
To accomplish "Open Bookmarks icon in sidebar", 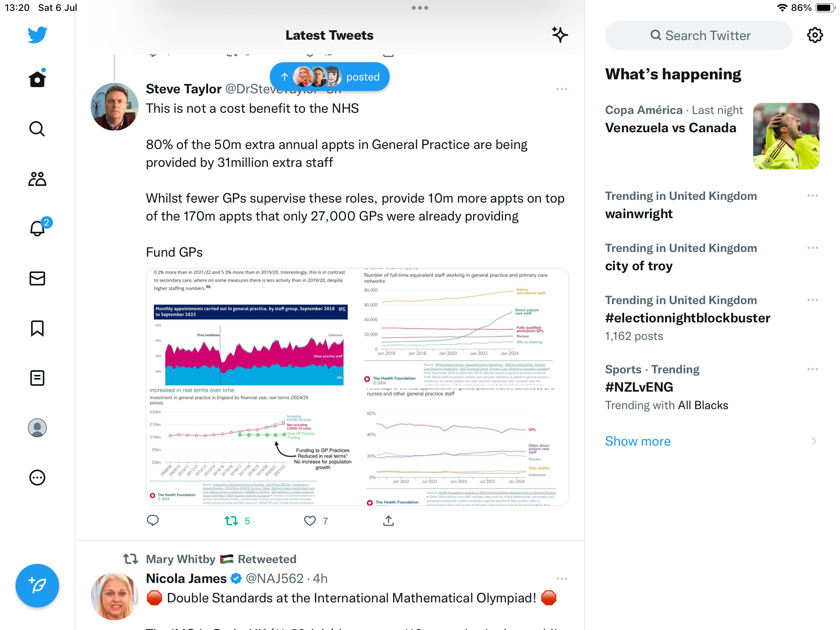I will coord(37,328).
